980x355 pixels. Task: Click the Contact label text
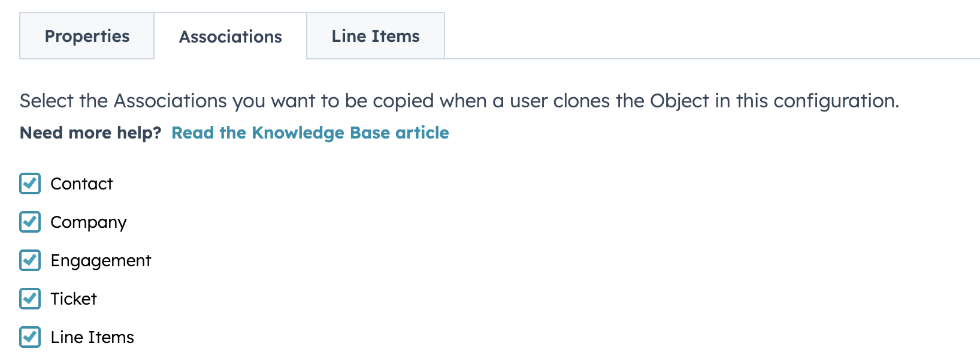point(83,184)
